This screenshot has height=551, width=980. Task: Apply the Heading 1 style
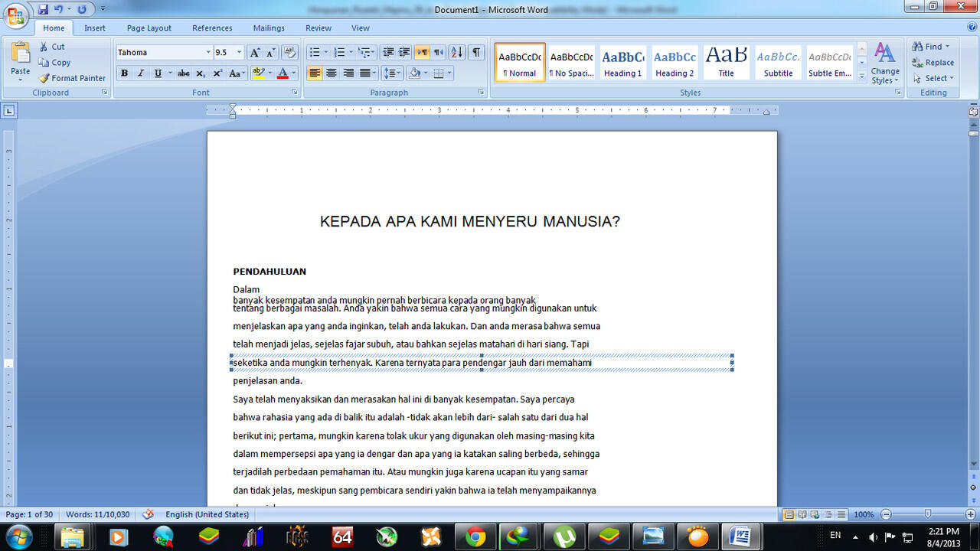tap(622, 63)
